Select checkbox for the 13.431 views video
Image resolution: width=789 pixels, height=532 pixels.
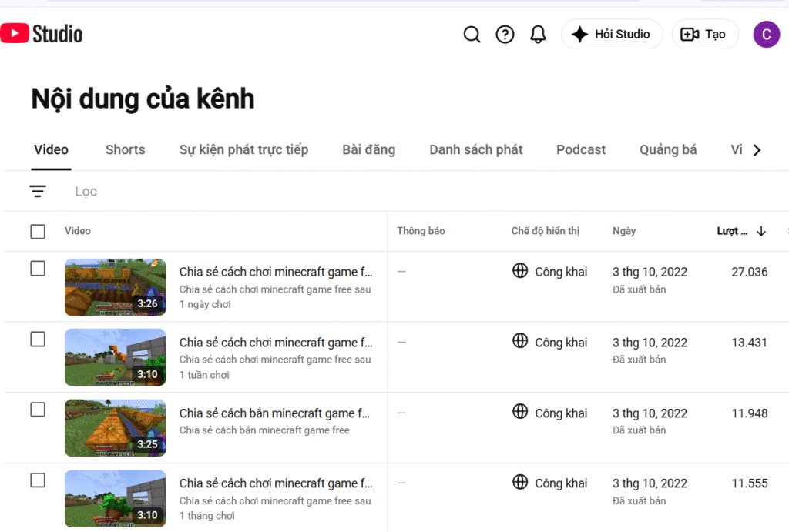click(38, 339)
